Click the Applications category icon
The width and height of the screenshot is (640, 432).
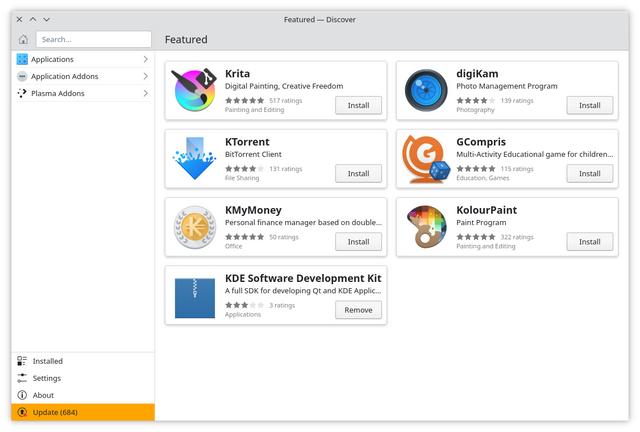point(22,59)
